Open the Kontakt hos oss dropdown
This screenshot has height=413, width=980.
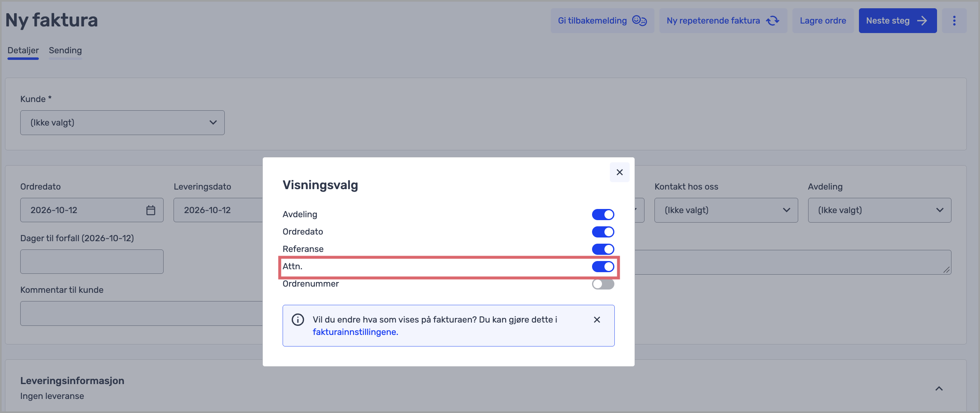pos(726,210)
